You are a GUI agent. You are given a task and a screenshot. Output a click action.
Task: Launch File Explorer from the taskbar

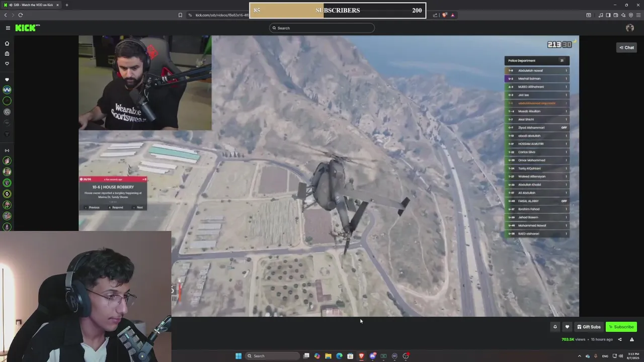tap(328, 356)
